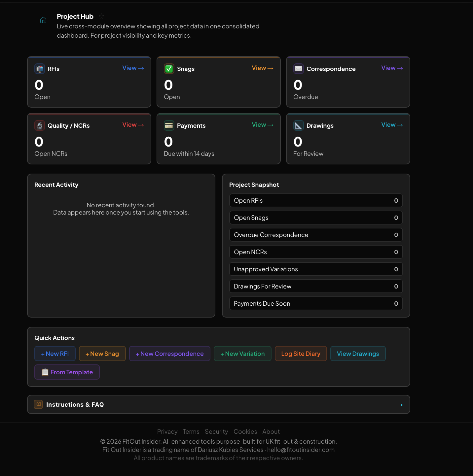Screen dimensions: 473x476
Task: Select the Open NCRs snapshot row
Action: point(316,252)
